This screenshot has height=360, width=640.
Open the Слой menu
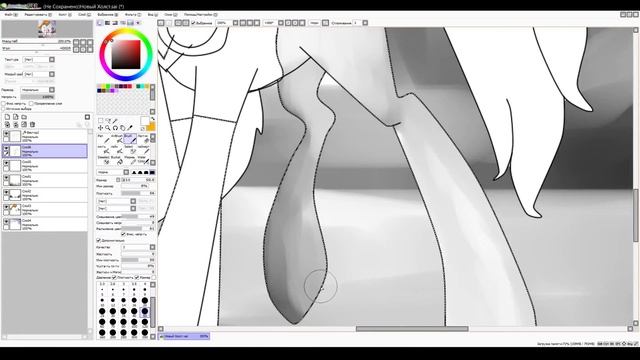click(x=84, y=15)
